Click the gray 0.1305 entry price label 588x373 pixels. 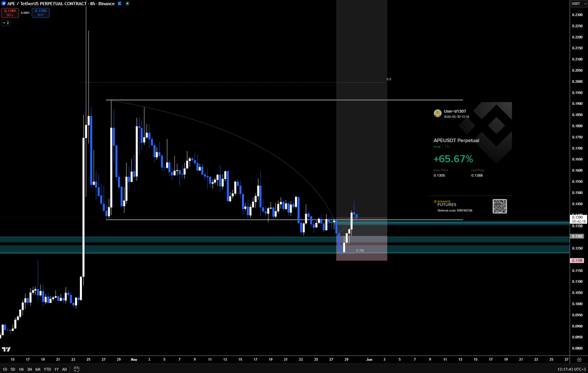coord(577,236)
